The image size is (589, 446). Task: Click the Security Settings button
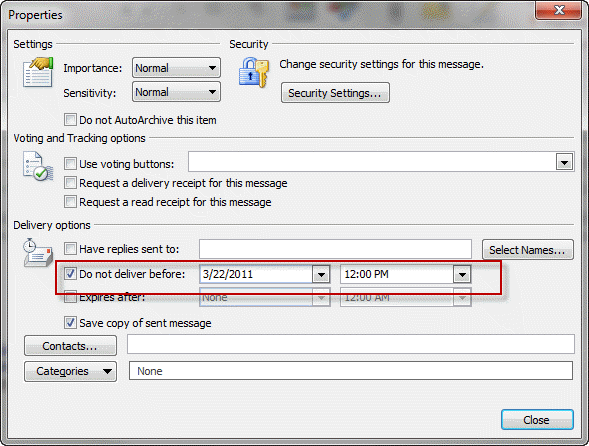(335, 93)
